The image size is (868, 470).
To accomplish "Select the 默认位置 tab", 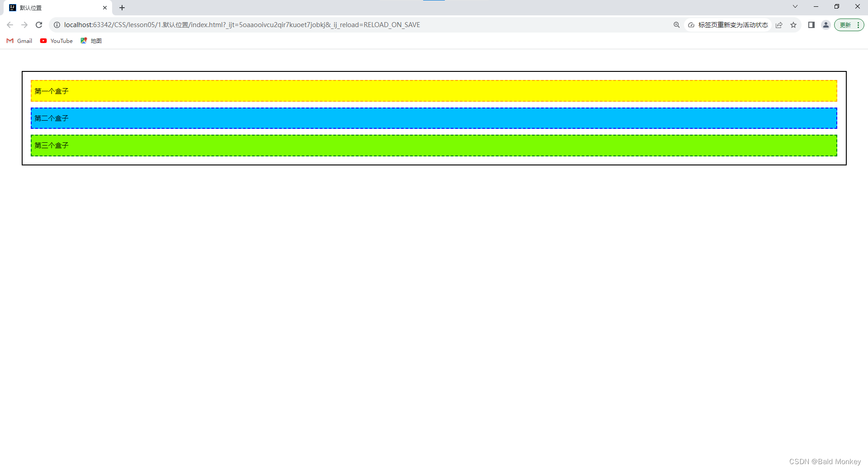I will tap(58, 8).
